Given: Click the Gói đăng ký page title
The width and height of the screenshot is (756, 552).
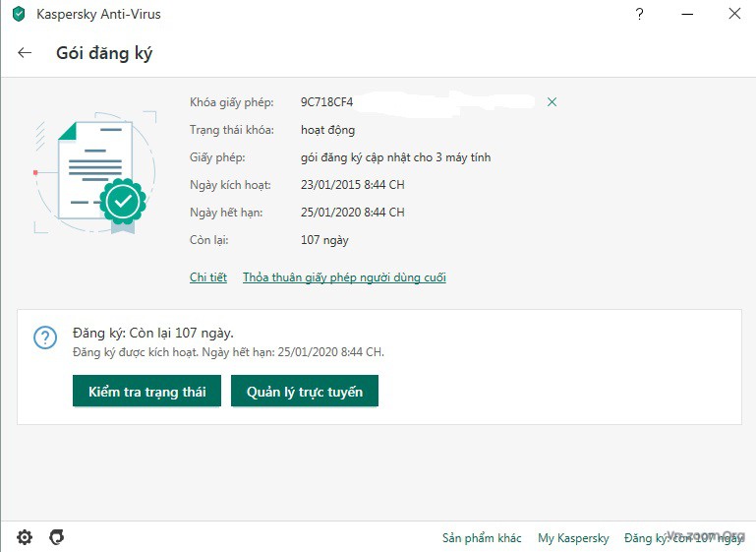Looking at the screenshot, I should click(104, 53).
